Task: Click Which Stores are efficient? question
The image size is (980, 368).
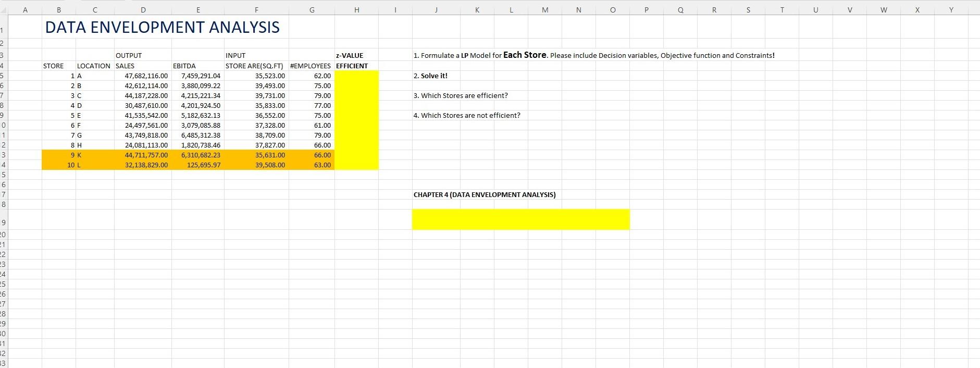Action: click(x=461, y=95)
